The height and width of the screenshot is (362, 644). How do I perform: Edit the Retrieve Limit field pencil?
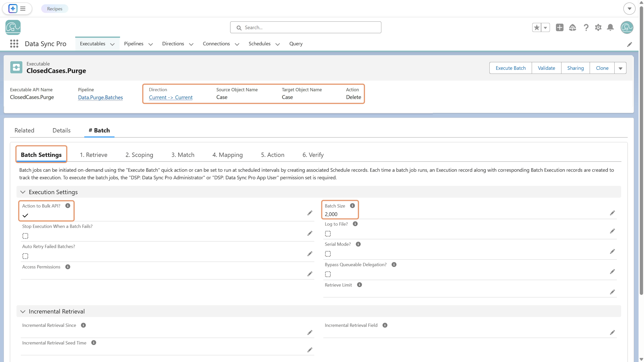(612, 292)
